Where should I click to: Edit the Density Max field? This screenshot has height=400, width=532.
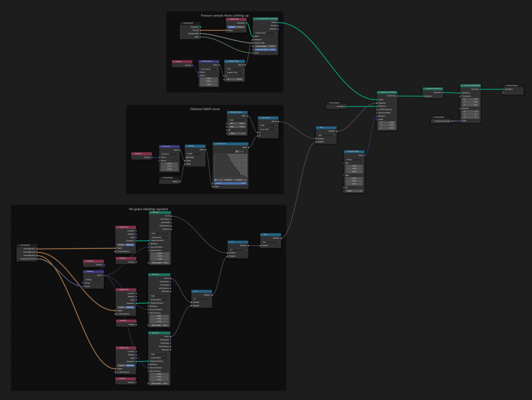pyautogui.click(x=265, y=46)
